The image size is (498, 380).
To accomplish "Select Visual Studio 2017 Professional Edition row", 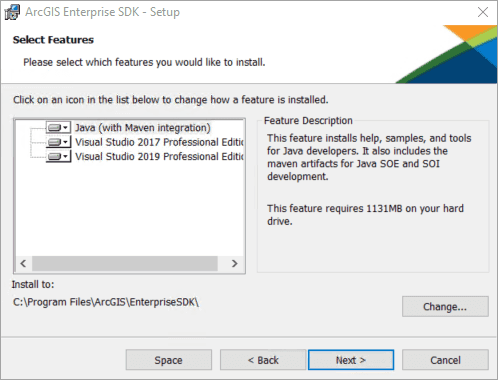I will point(159,142).
